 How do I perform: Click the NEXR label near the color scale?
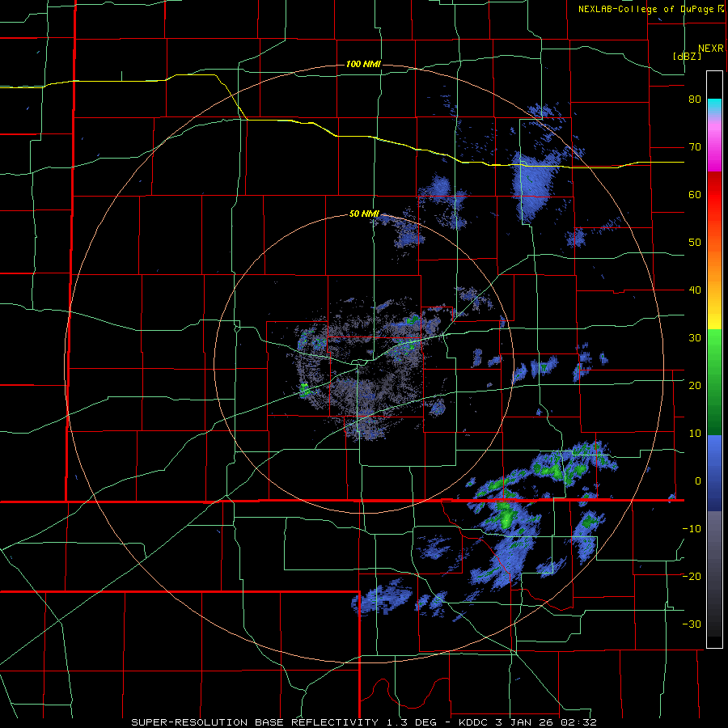pos(711,49)
